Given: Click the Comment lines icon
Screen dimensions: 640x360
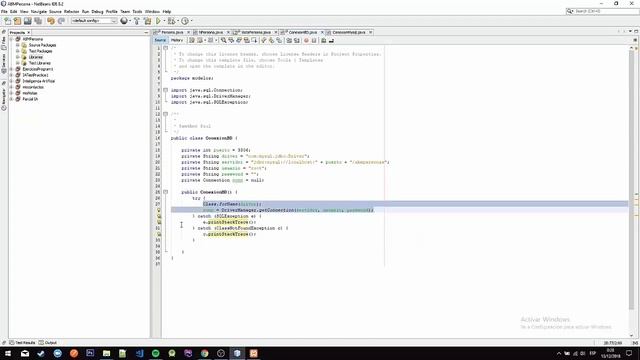Looking at the screenshot, I should (323, 40).
